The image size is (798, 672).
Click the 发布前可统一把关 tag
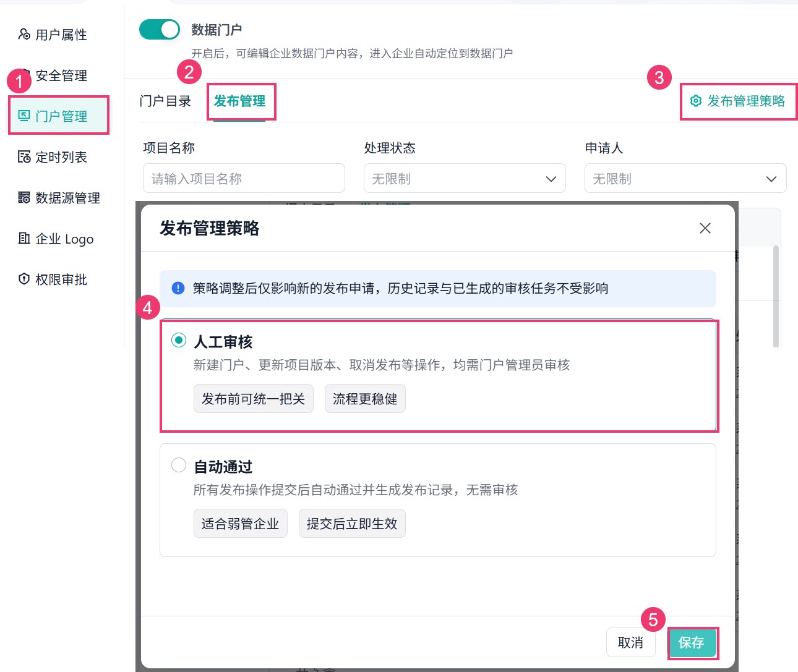254,399
